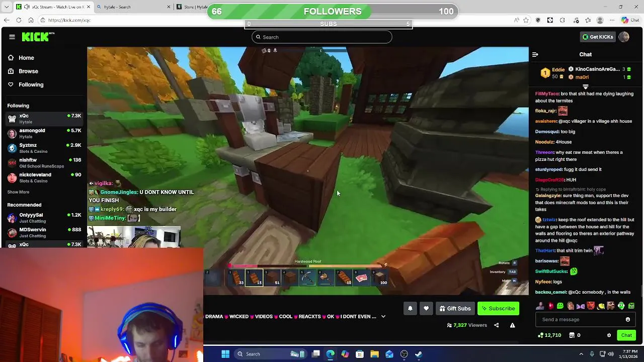Click the Gift Subs button
Screen dimensions: 644x362
click(x=455, y=308)
